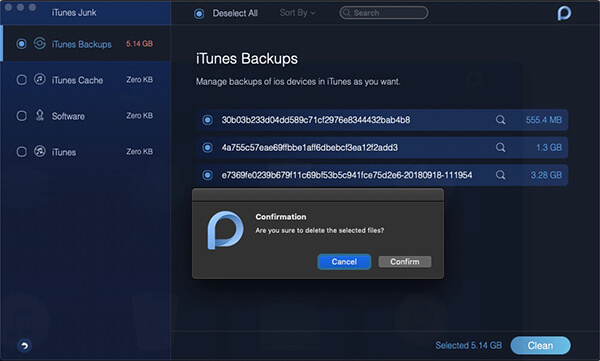
Task: Select the Software radio button
Action: 21,116
